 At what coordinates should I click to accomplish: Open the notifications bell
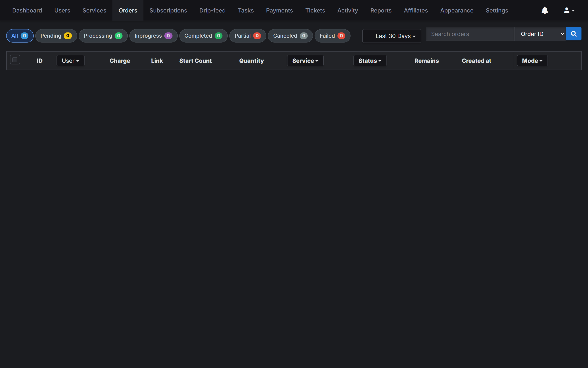point(545,10)
